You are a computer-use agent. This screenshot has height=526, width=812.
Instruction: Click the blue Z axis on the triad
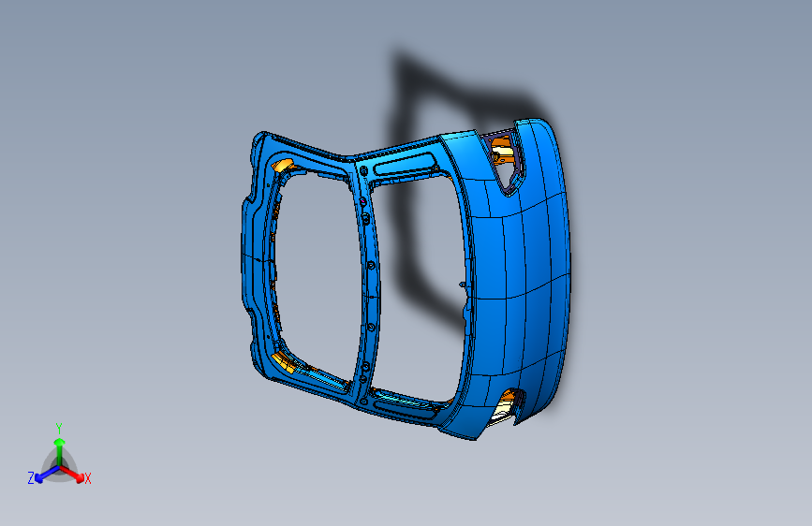point(47,475)
